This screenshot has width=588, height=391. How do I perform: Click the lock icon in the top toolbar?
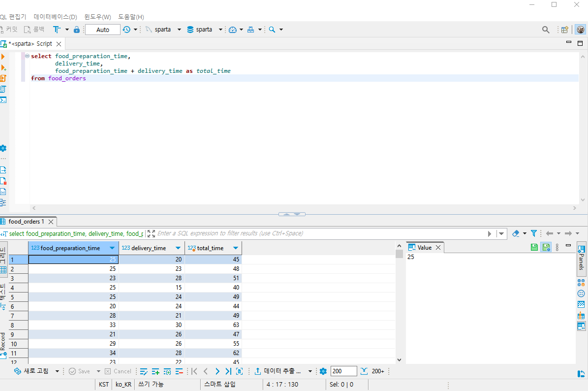[77, 30]
